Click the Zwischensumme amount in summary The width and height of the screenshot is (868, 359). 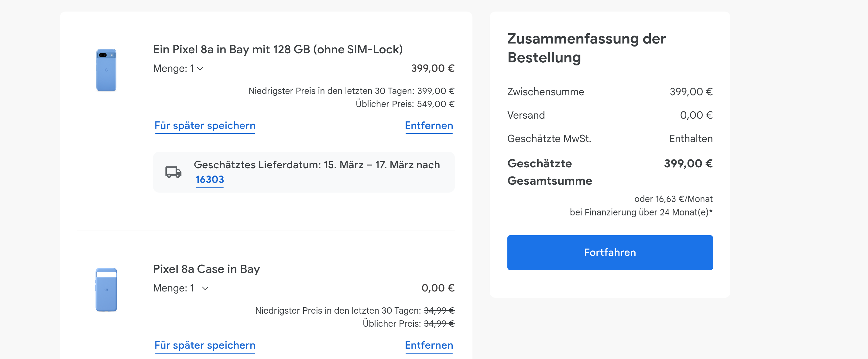pos(691,92)
